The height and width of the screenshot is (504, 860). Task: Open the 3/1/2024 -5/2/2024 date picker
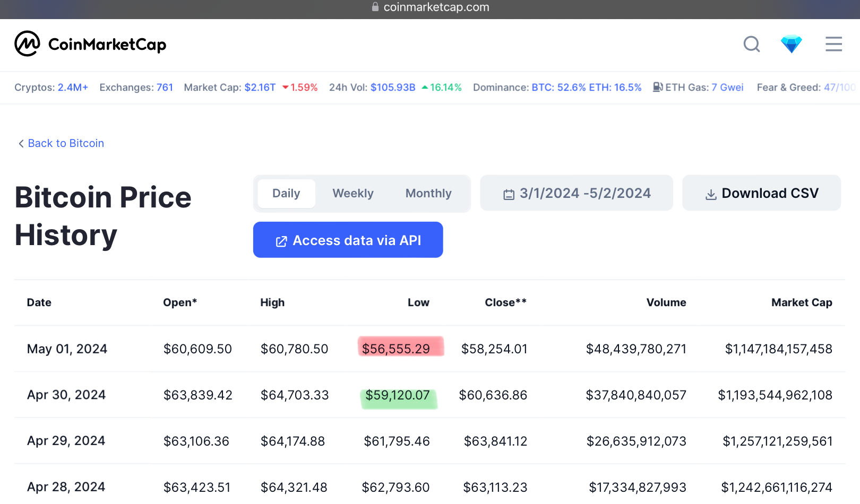[577, 193]
